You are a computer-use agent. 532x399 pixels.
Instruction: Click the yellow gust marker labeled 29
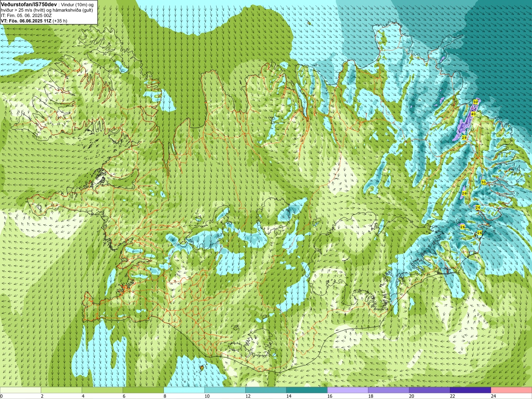point(464,138)
